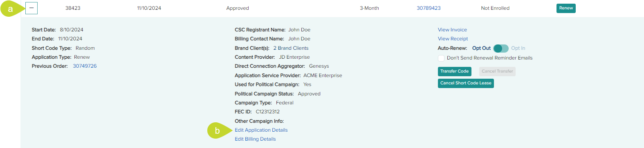
Task: Click the Transfer Code button
Action: click(454, 71)
